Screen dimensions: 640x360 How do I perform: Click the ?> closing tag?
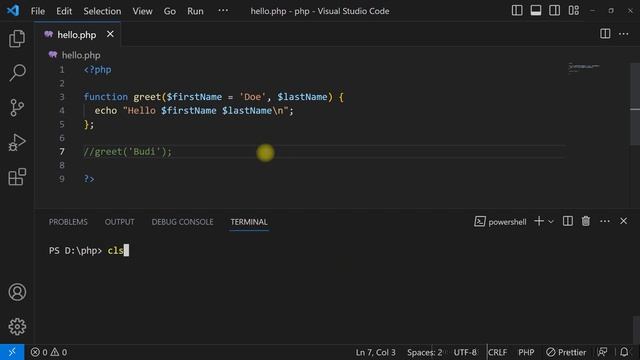click(89, 179)
